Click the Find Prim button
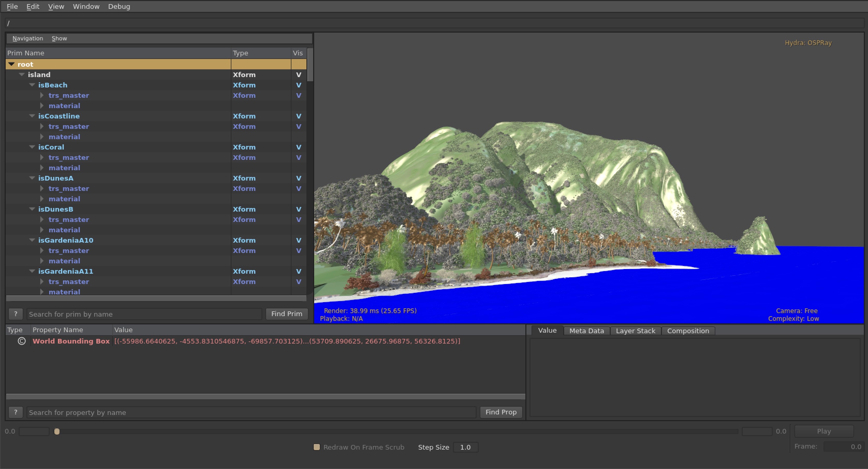Image resolution: width=868 pixels, height=469 pixels. [x=286, y=314]
